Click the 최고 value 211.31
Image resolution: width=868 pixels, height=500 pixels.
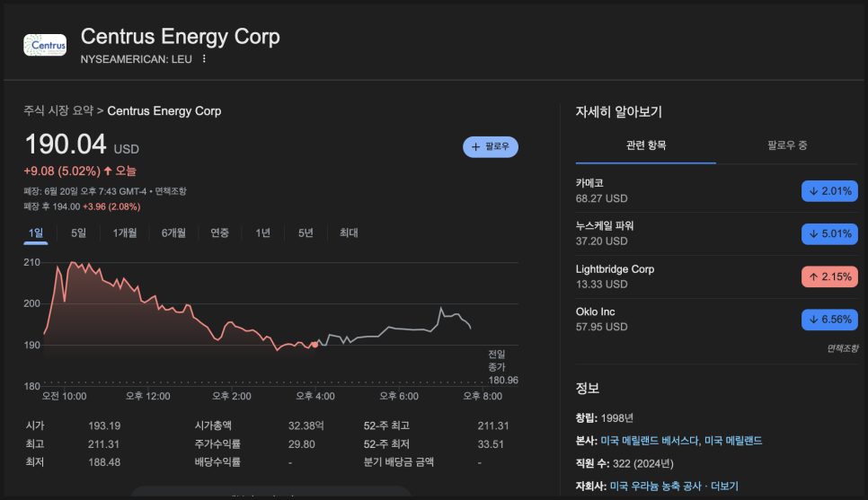(103, 444)
